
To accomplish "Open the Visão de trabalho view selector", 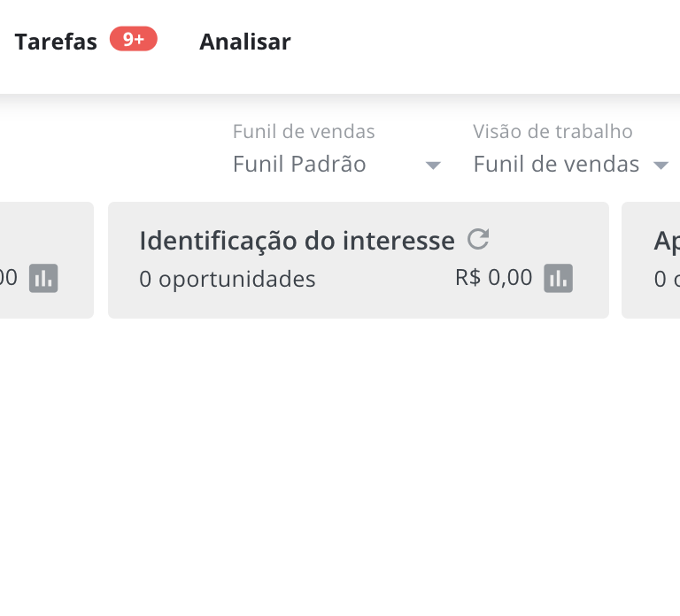I will click(556, 164).
